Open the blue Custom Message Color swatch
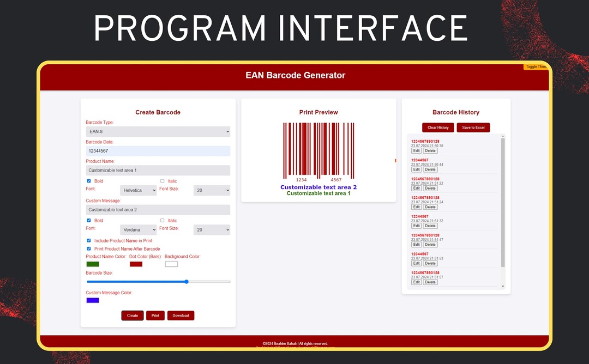 click(93, 300)
